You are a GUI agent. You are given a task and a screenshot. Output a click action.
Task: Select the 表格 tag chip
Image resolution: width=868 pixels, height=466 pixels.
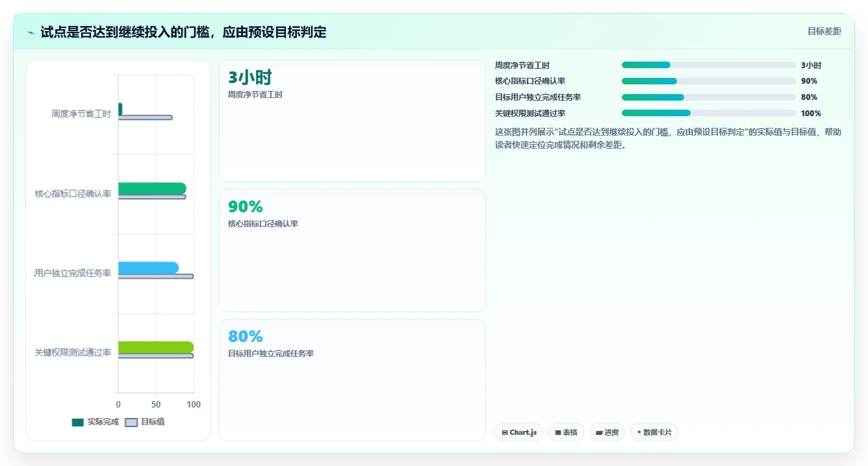pos(566,432)
